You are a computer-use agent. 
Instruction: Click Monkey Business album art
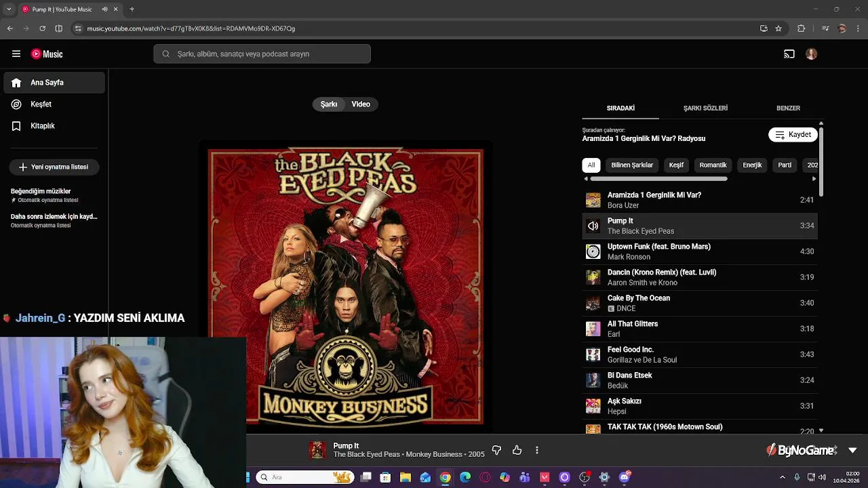coord(346,287)
